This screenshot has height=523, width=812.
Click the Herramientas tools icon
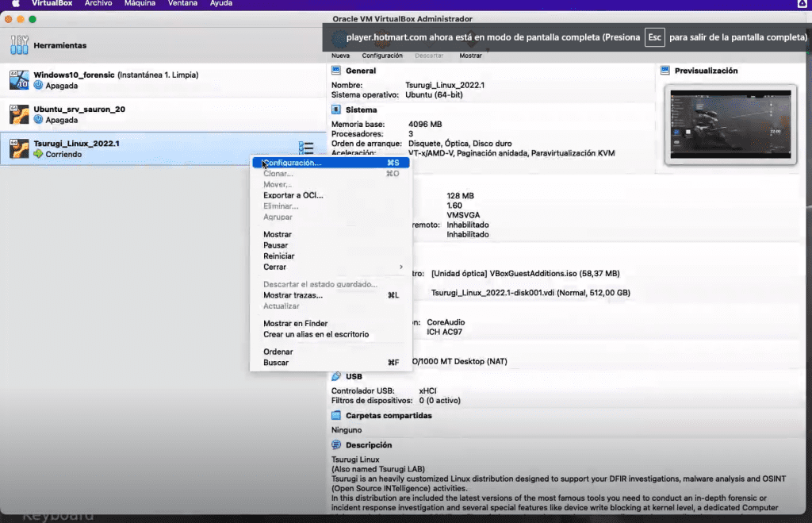pyautogui.click(x=19, y=45)
